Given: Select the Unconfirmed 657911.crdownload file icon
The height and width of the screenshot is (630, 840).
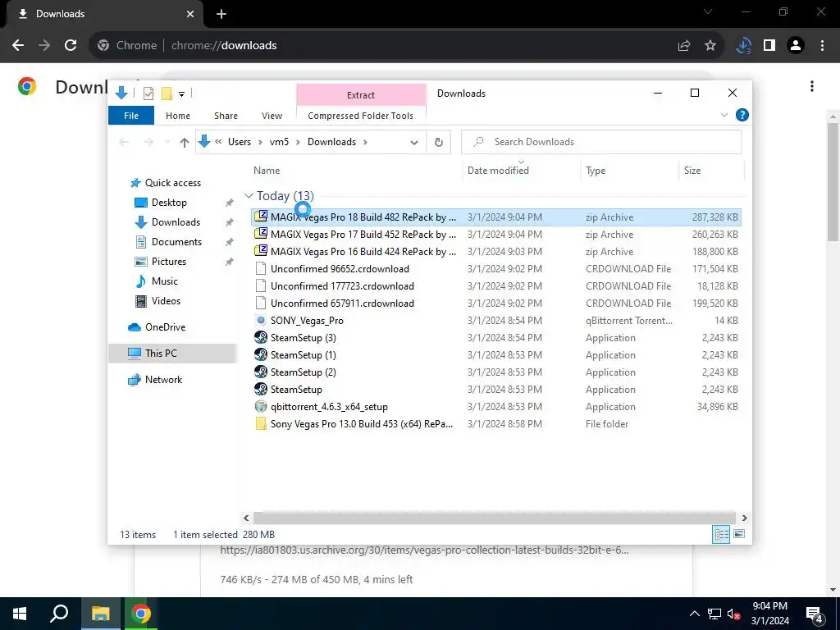Looking at the screenshot, I should pyautogui.click(x=261, y=303).
